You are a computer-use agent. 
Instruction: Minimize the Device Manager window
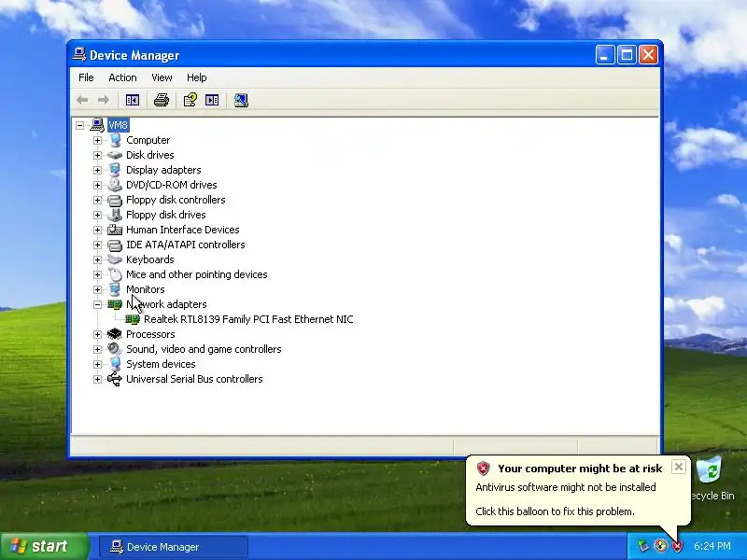click(604, 55)
